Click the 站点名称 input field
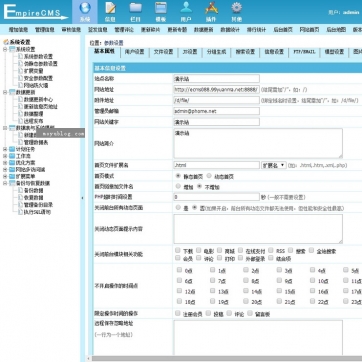 click(x=216, y=79)
